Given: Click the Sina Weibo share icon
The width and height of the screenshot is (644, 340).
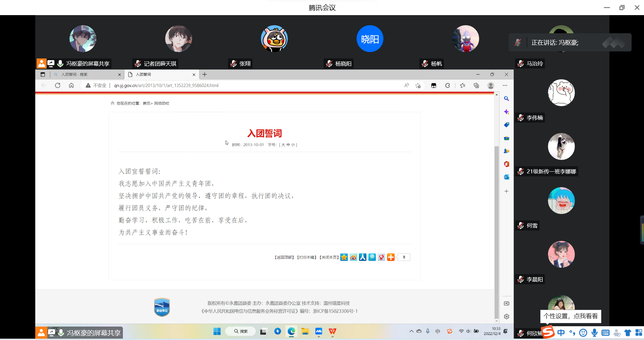Looking at the screenshot, I should pyautogui.click(x=353, y=257).
